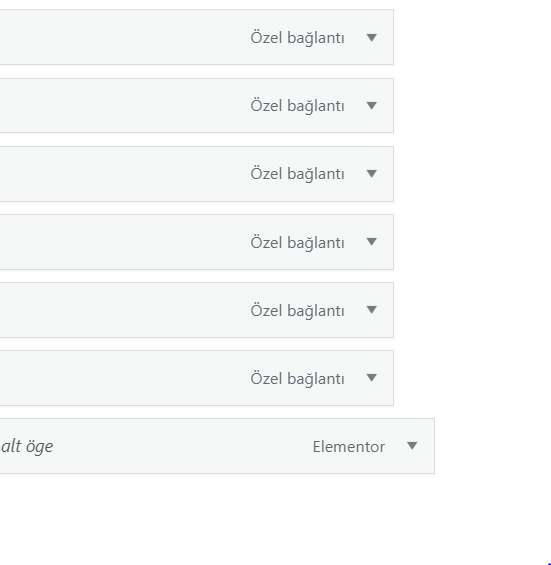Click the alt öge sub-item label
The image size is (551, 565).
[x=27, y=446]
